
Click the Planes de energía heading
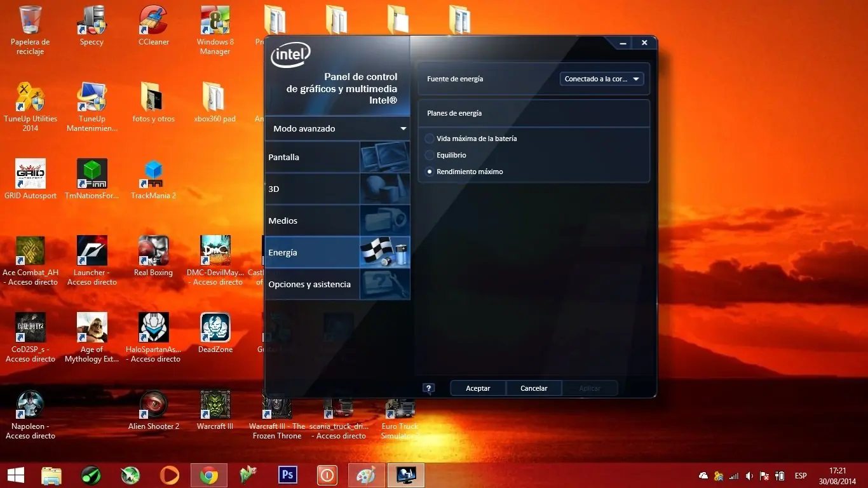pos(454,113)
